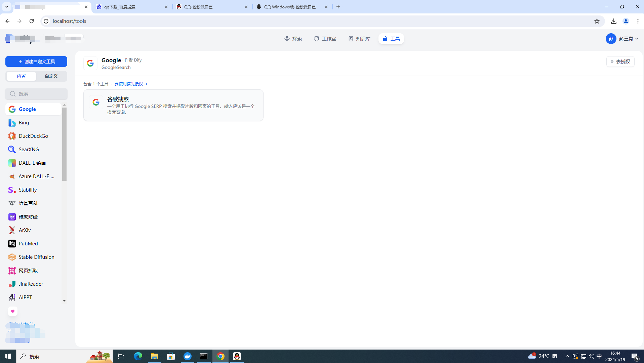644x363 pixels.
Task: Open SearXNG tool in sidebar
Action: (x=33, y=150)
